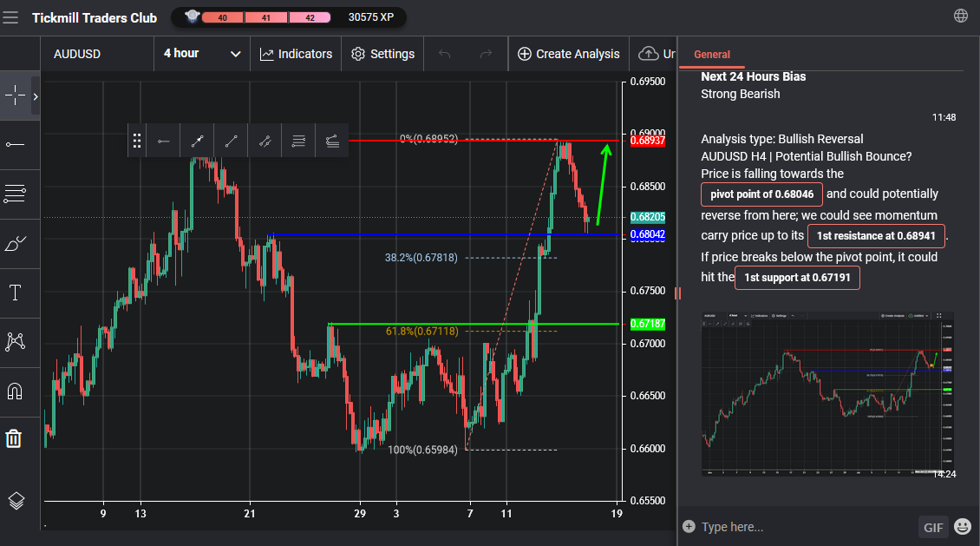Open the pattern drawing tool
This screenshot has width=980, height=546.
point(15,341)
